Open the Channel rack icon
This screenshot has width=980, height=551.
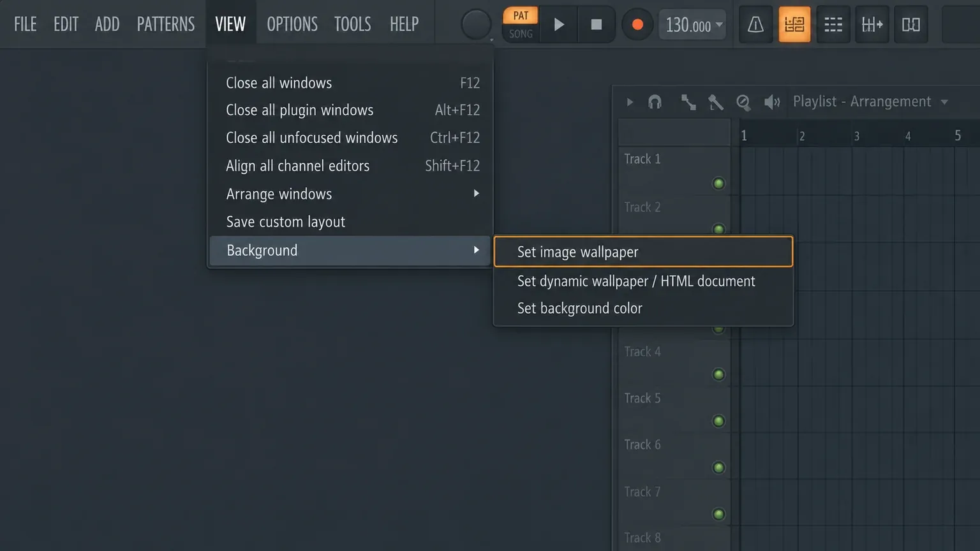click(x=833, y=25)
